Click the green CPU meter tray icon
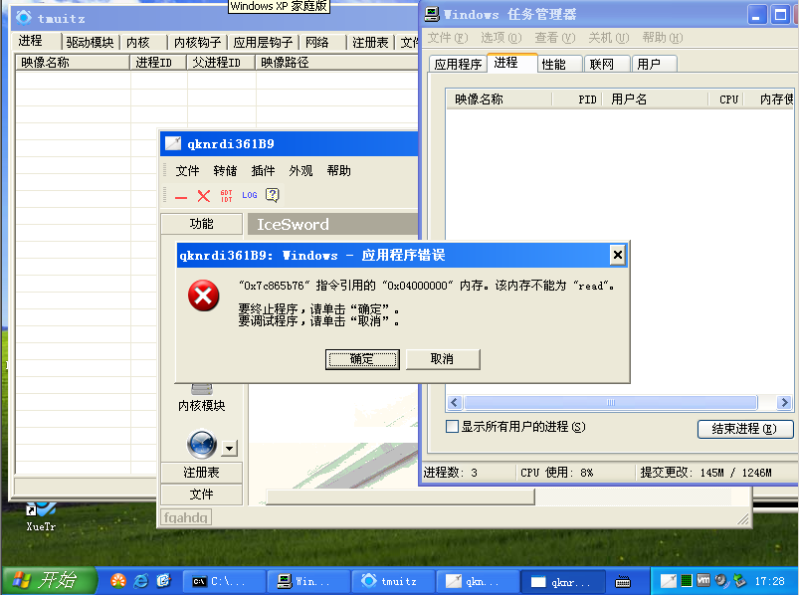The height and width of the screenshot is (595, 800). (686, 581)
